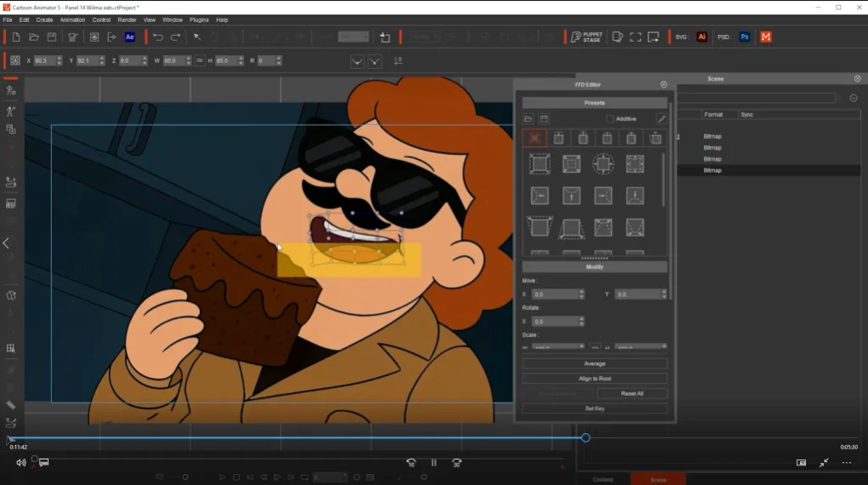Undo the last action
Screen dimensions: 868x485
tap(157, 37)
